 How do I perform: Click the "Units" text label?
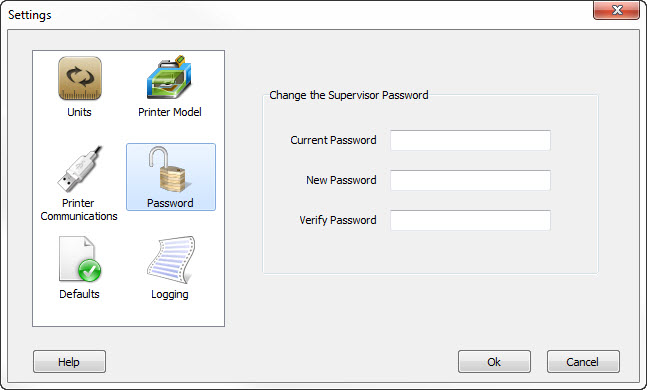point(79,112)
